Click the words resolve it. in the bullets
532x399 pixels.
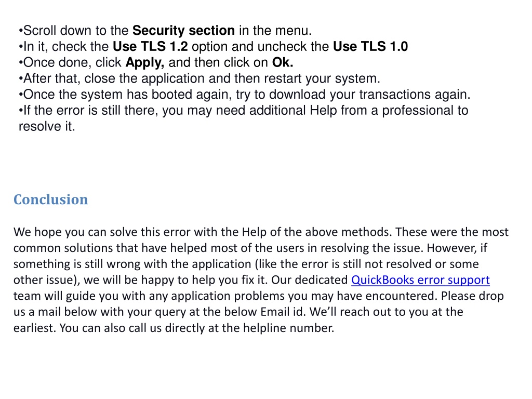47,127
